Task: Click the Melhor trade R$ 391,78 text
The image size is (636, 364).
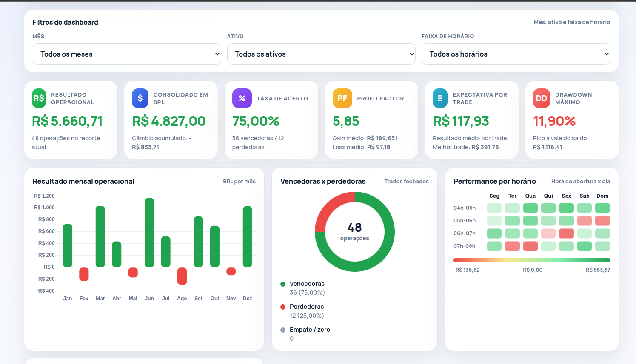Action: (x=467, y=147)
